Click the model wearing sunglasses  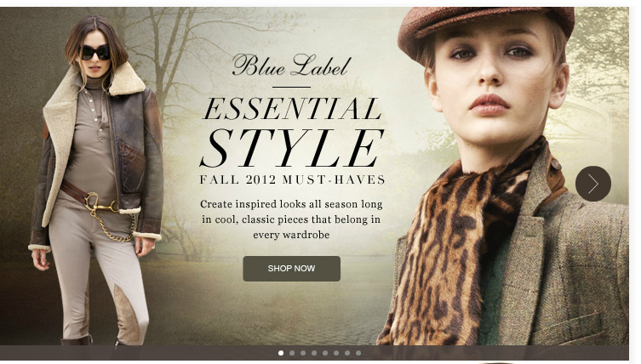pos(96,179)
